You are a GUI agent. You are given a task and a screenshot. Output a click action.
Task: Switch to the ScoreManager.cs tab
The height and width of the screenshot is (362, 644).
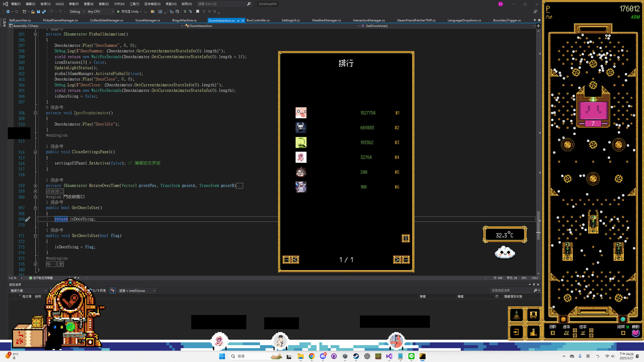tap(148, 20)
